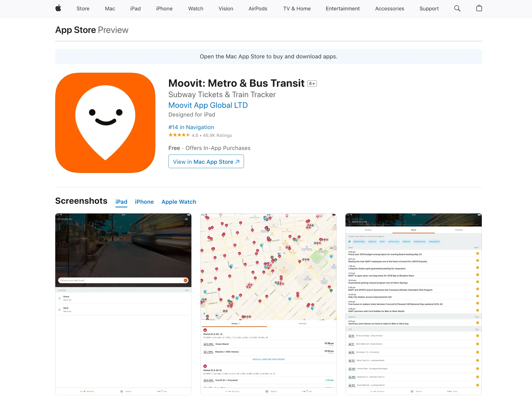Click the Apple logo icon
Screen dimensions: 532x407
pos(58,8)
